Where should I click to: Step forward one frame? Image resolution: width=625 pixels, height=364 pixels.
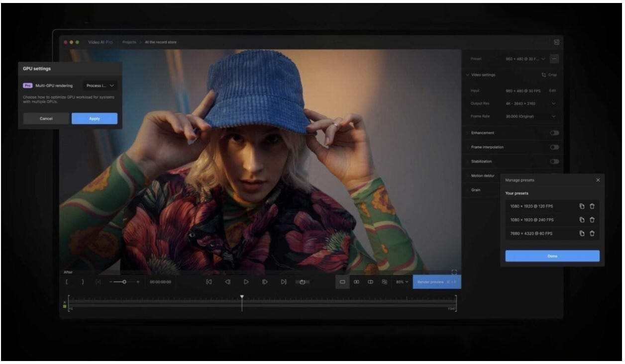265,282
